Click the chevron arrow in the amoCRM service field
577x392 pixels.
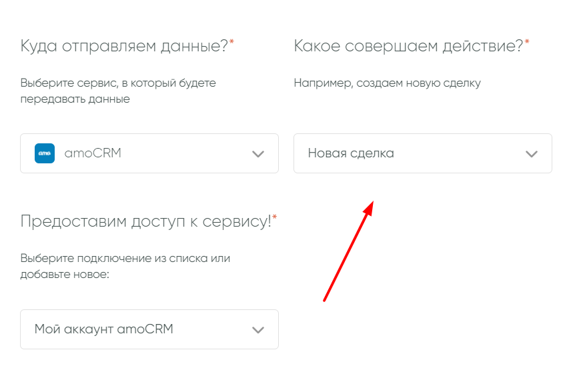pyautogui.click(x=258, y=154)
